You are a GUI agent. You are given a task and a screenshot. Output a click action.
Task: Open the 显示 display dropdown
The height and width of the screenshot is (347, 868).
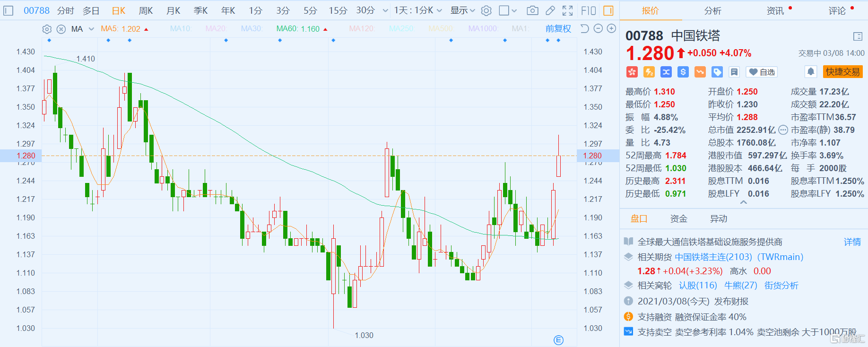tap(462, 10)
